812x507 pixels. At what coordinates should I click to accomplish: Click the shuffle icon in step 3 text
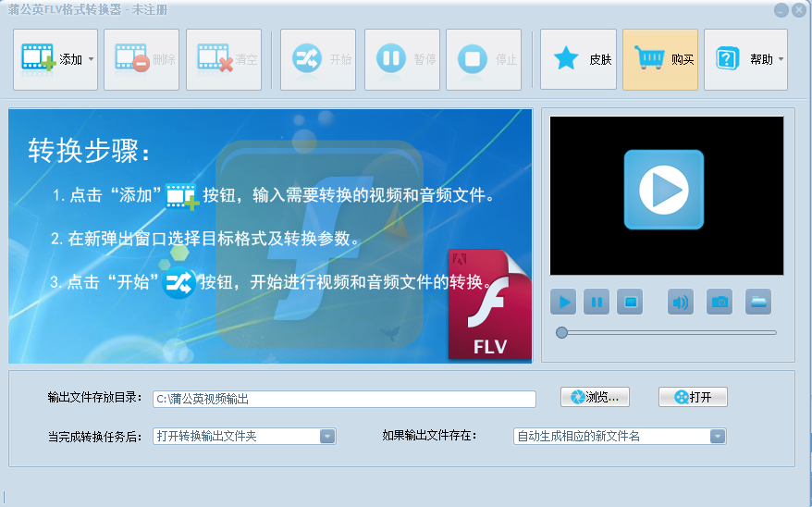point(179,282)
